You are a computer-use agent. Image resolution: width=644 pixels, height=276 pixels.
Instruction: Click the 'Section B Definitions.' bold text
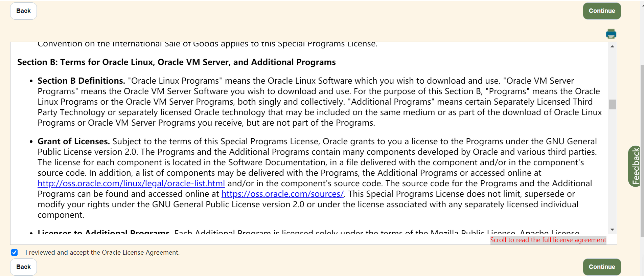(81, 81)
